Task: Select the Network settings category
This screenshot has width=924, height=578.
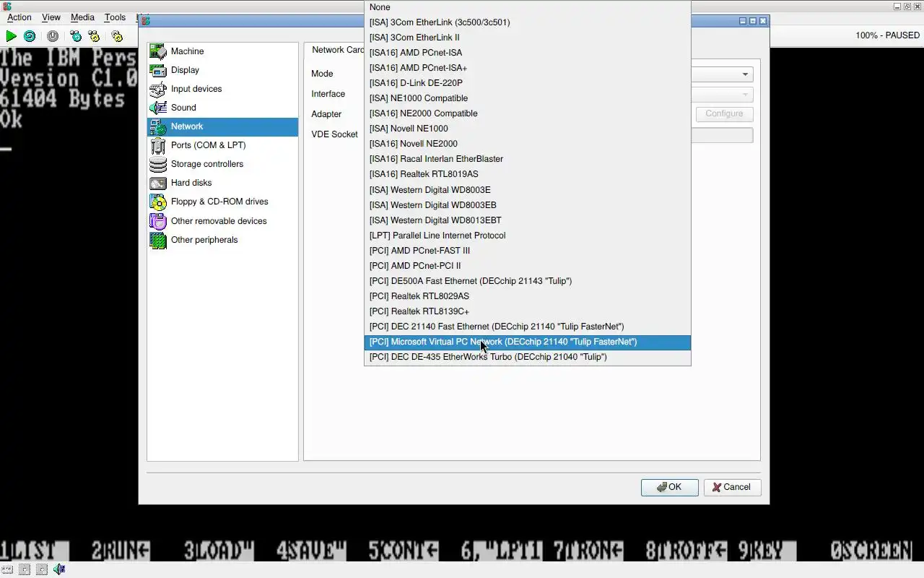Action: [222, 126]
